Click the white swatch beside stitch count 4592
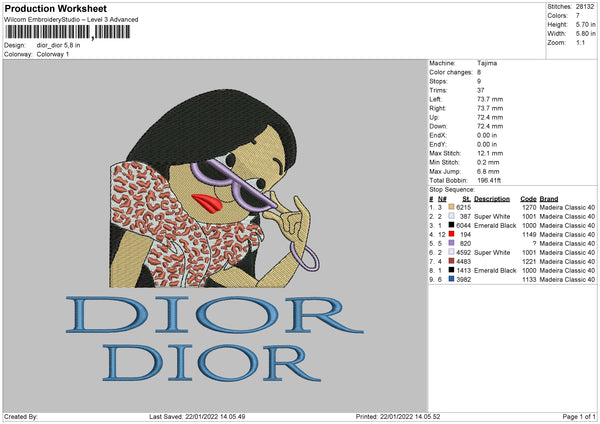The height and width of the screenshot is (424, 600). tap(452, 252)
